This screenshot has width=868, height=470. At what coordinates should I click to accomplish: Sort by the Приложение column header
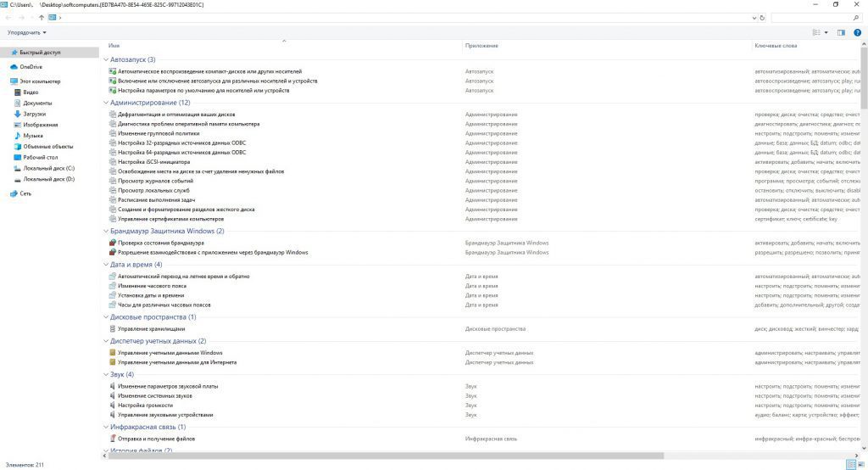[x=481, y=45]
